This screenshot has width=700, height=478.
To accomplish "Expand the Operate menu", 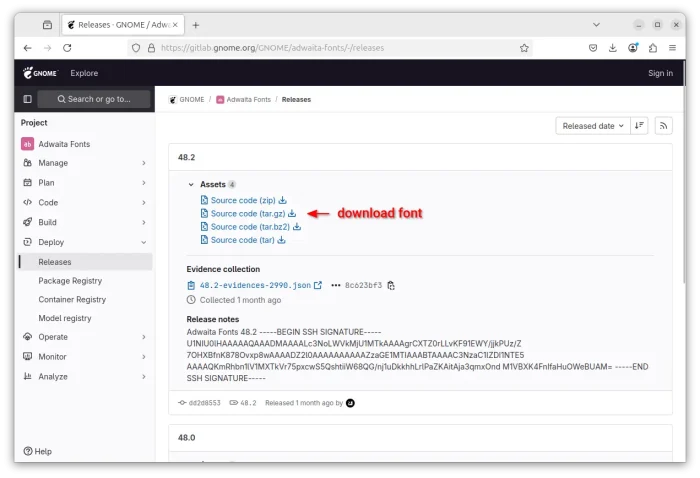I will pos(85,337).
